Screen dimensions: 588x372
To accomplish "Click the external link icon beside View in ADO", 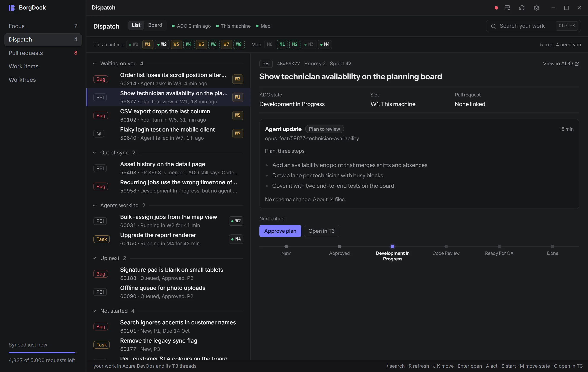I will click(x=577, y=64).
